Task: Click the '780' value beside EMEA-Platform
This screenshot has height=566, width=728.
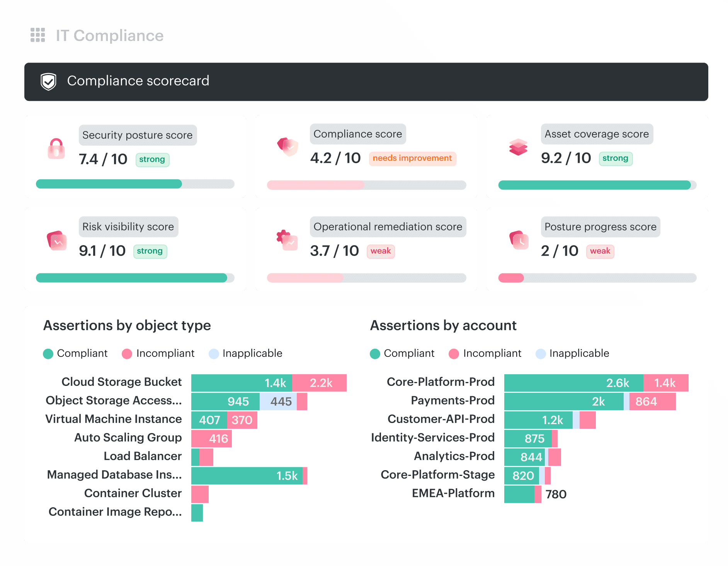Action: (556, 494)
